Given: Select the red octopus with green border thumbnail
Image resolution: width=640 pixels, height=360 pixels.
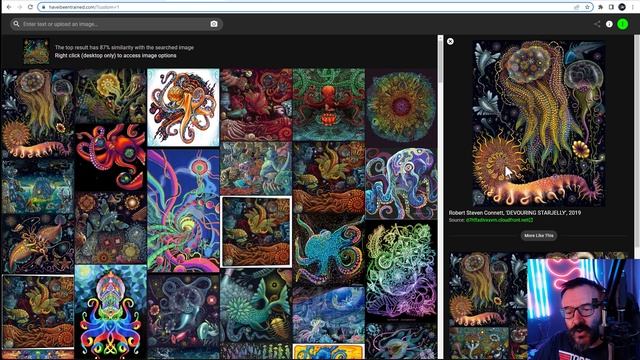Looking at the screenshot, I should (x=329, y=104).
